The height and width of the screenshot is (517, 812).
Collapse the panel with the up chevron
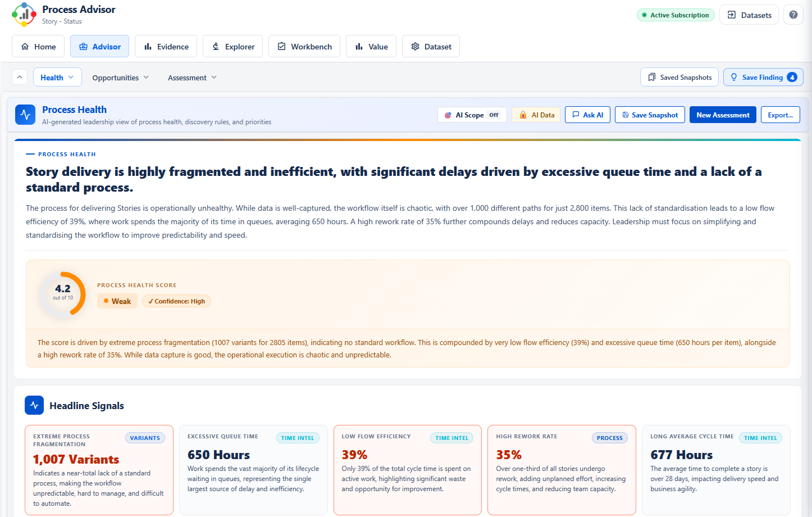tap(20, 77)
